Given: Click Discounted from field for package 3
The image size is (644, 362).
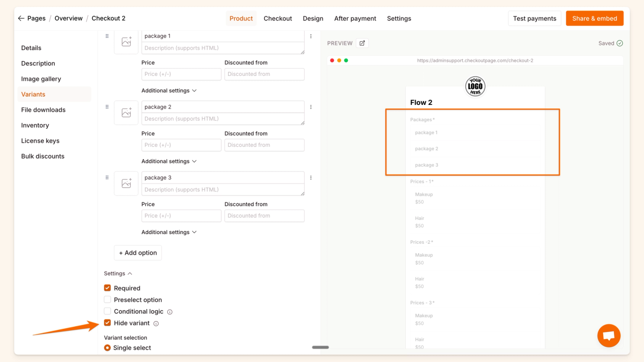Looking at the screenshot, I should click(x=264, y=216).
